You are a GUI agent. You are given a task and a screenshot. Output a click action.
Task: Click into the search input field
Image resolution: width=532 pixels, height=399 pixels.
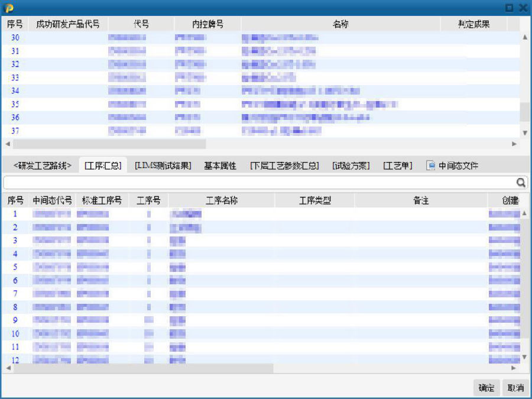coord(259,183)
